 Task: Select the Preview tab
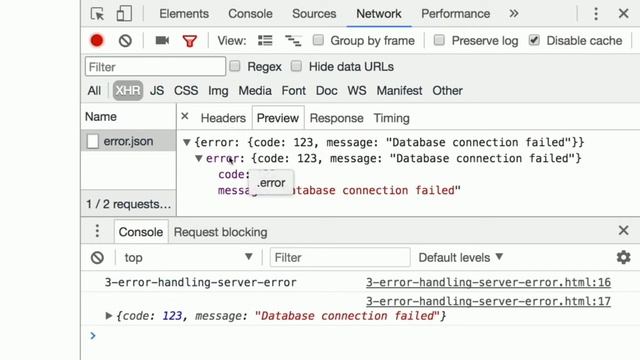click(x=278, y=118)
